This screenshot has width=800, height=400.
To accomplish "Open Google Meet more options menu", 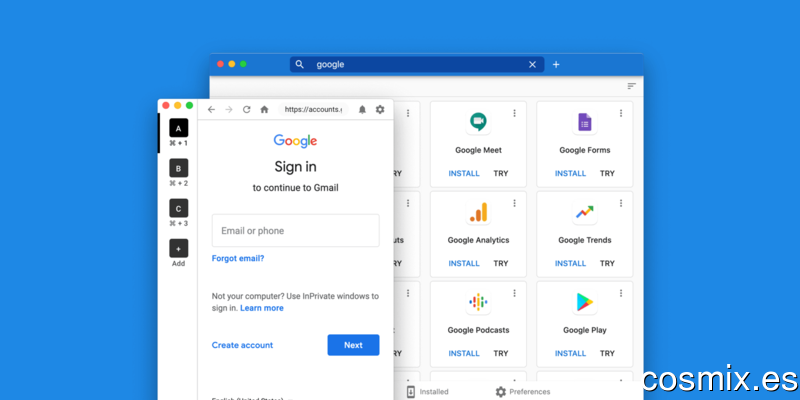I will [514, 113].
